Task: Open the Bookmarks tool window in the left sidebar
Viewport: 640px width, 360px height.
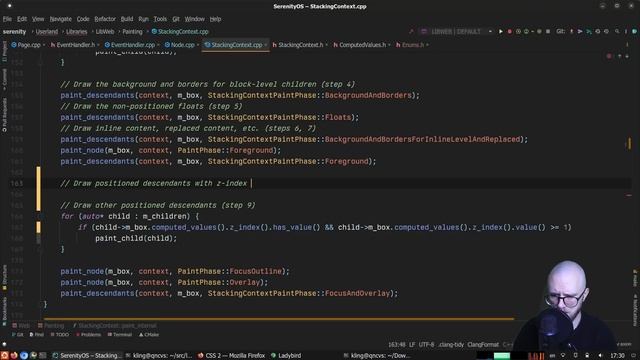Action: point(4,311)
